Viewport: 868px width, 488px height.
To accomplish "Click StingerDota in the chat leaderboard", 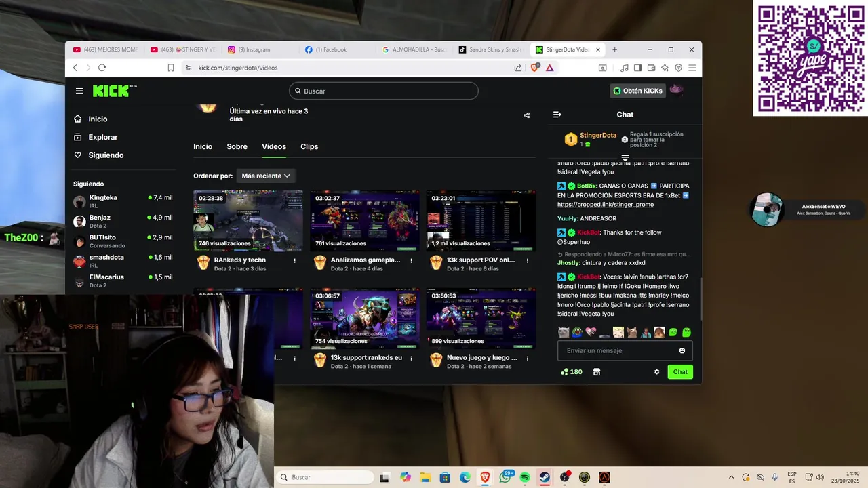I will point(598,136).
